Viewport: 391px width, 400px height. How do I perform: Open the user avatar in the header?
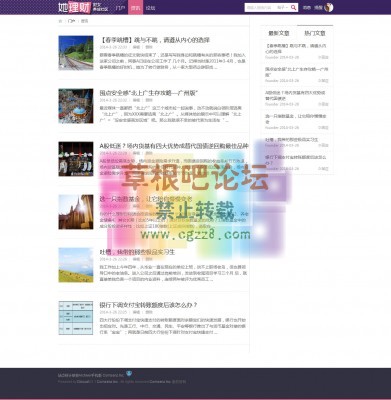click(x=329, y=7)
